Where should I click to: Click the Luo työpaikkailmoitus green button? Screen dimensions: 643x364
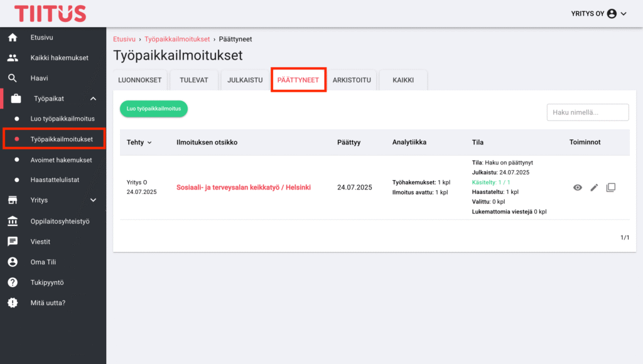pyautogui.click(x=154, y=109)
